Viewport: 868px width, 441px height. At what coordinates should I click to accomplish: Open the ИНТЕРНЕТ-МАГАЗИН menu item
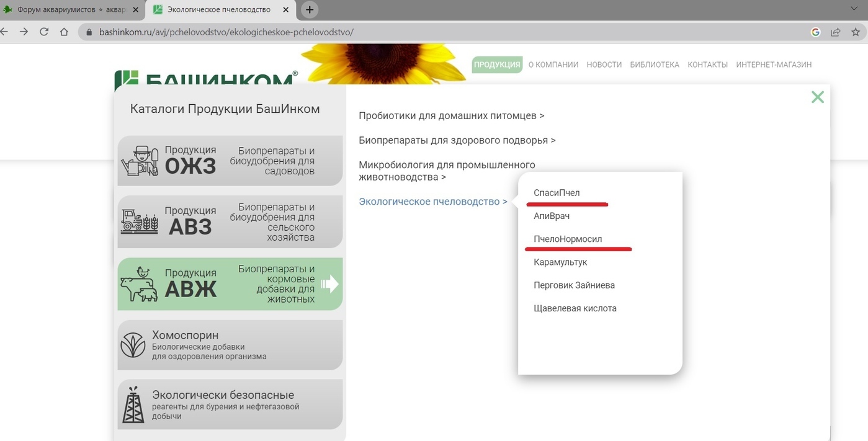[x=774, y=65]
